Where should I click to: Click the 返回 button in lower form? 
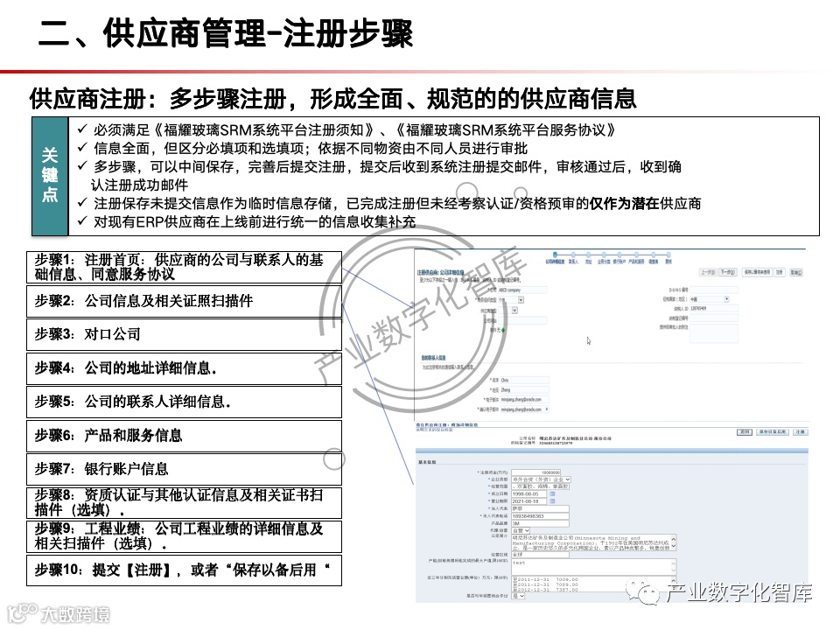coord(745,431)
